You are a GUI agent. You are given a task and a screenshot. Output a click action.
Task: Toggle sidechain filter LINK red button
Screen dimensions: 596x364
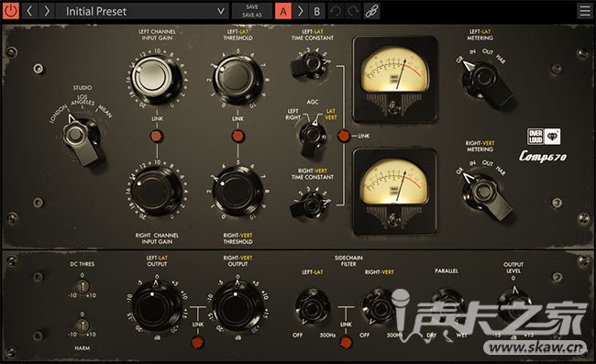[x=346, y=342]
